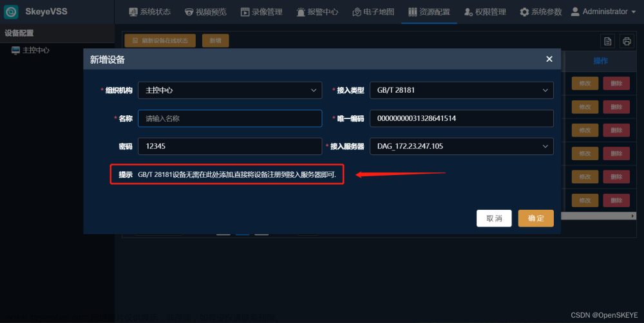Viewport: 644px width, 323px height.
Task: Open the 视频预览 menu
Action: coord(205,12)
